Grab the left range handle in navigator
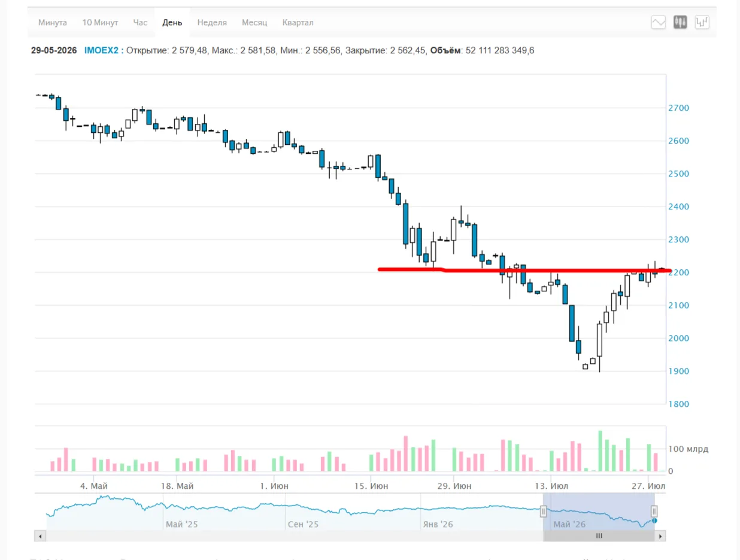740x560 pixels. click(x=544, y=511)
